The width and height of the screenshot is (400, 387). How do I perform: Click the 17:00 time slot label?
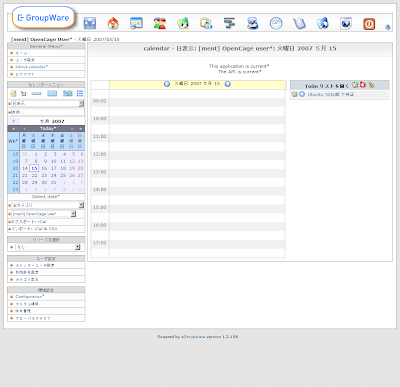coord(100,243)
